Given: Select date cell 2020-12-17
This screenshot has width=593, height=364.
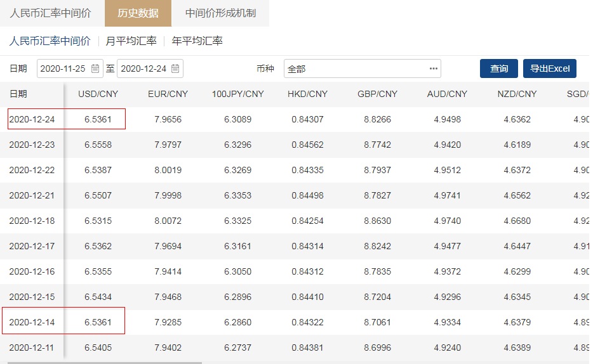Looking at the screenshot, I should pos(32,246).
